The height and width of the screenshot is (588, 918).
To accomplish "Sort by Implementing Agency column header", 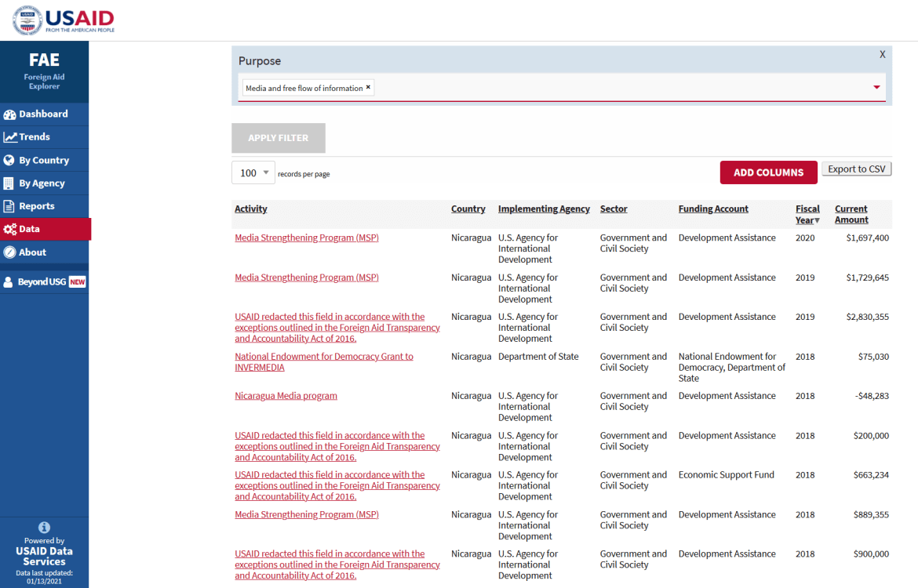I will (544, 209).
